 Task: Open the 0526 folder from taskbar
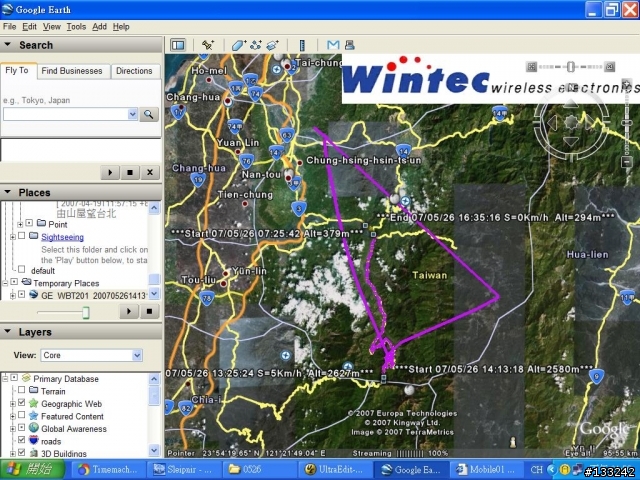[259, 469]
